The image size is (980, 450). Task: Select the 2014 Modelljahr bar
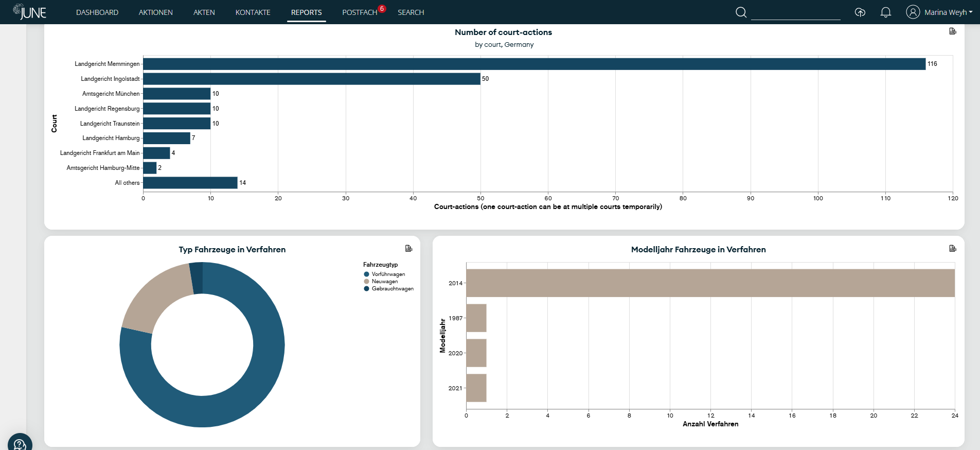click(x=710, y=283)
